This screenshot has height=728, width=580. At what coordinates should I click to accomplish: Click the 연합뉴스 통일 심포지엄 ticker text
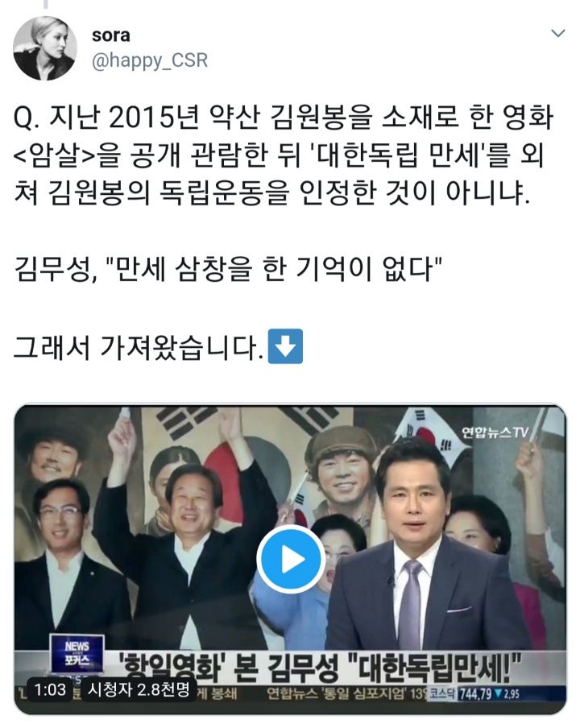click(344, 693)
